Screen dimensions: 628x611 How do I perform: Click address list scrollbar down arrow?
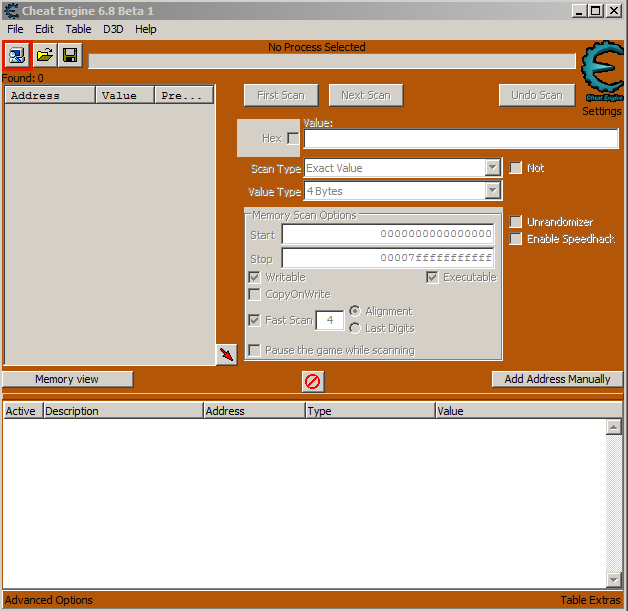(x=613, y=579)
